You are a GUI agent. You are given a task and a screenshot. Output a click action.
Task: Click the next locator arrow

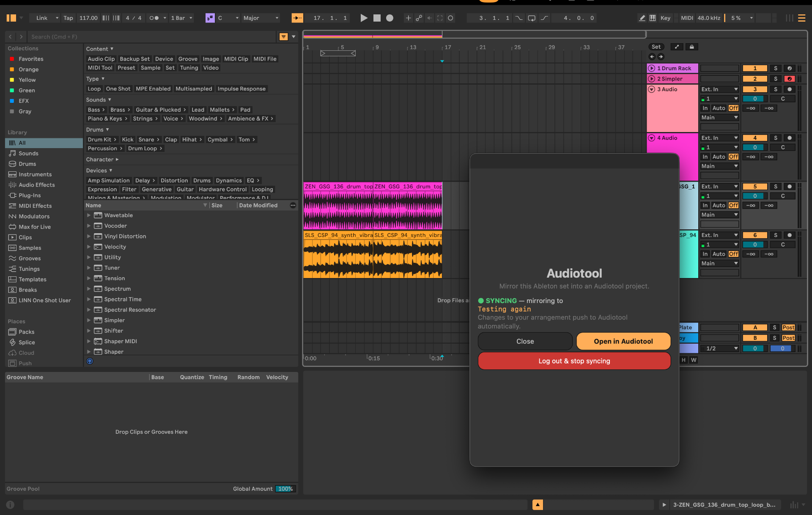coord(661,57)
